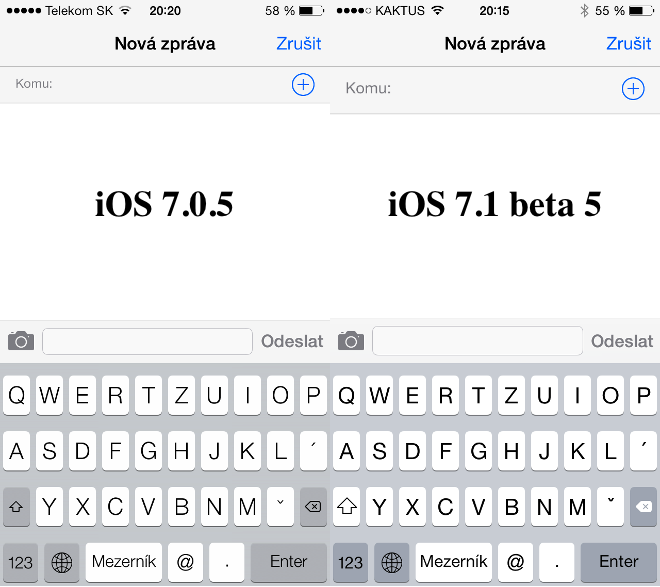Cancel the new message with Zrušit on iOS 7.0.5

[x=298, y=44]
